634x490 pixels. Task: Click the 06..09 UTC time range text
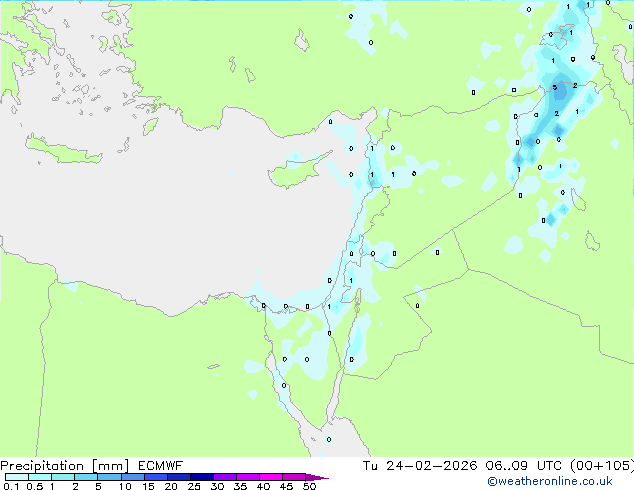point(523,466)
